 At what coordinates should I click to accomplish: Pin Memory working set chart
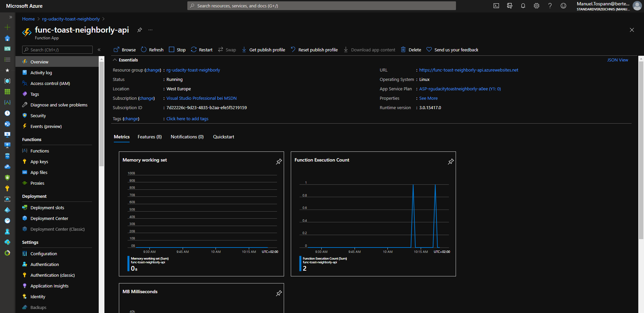[x=279, y=162]
